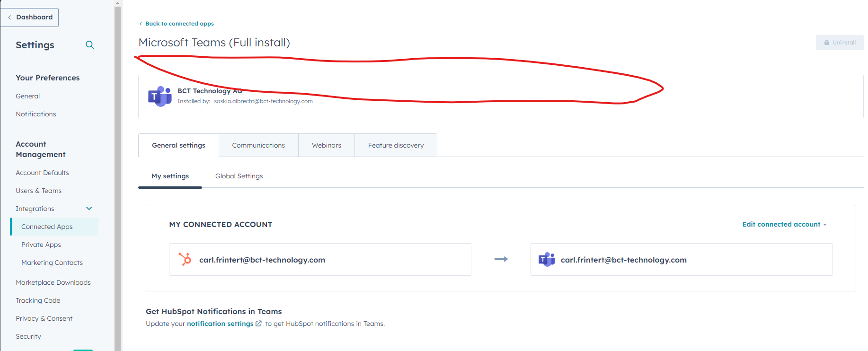Open the Webinars tab
Screen dimensions: 868x351
coord(326,145)
